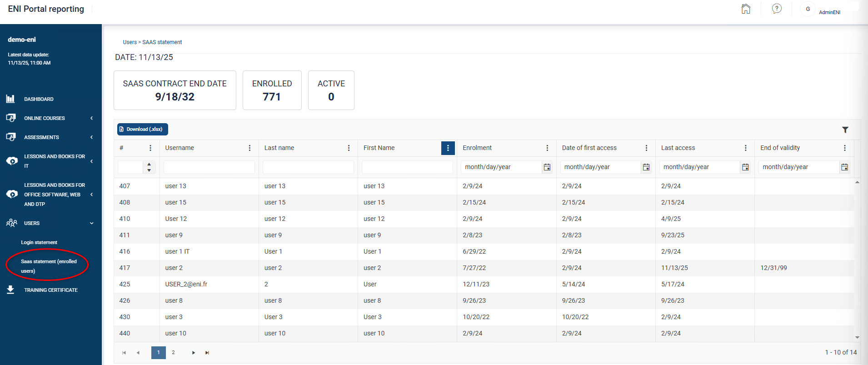The width and height of the screenshot is (868, 365).
Task: Open the Username column menu dots
Action: 249,148
